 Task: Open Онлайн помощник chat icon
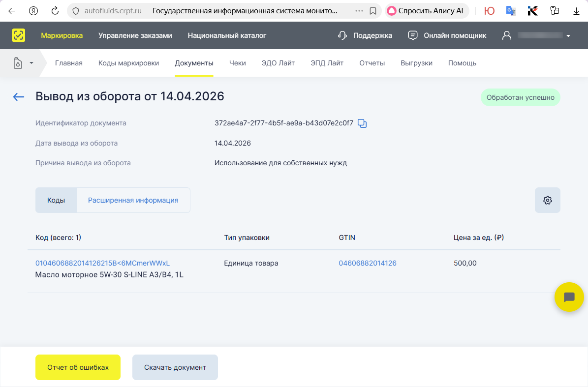(x=412, y=35)
